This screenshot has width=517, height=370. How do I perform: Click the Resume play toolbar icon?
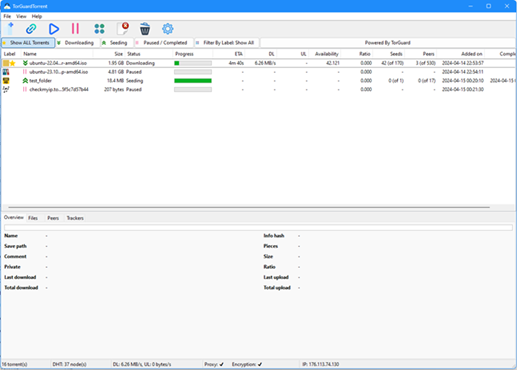click(53, 29)
